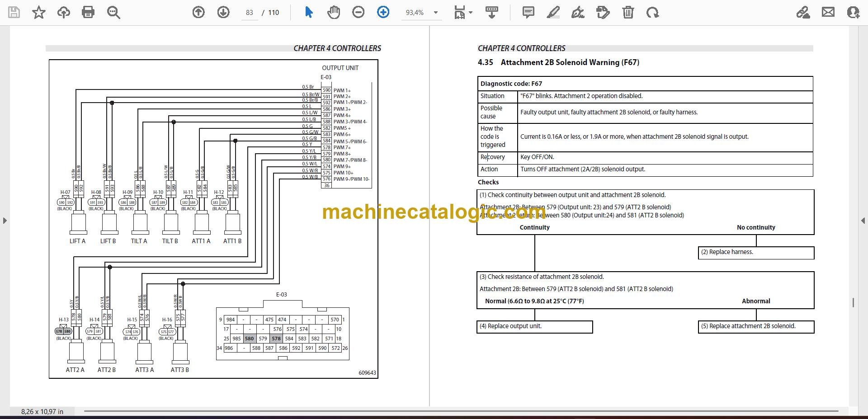Screen dimensions: 868x419
Task: Click the page size text 8,26 x 10,97 in
Action: click(x=42, y=411)
